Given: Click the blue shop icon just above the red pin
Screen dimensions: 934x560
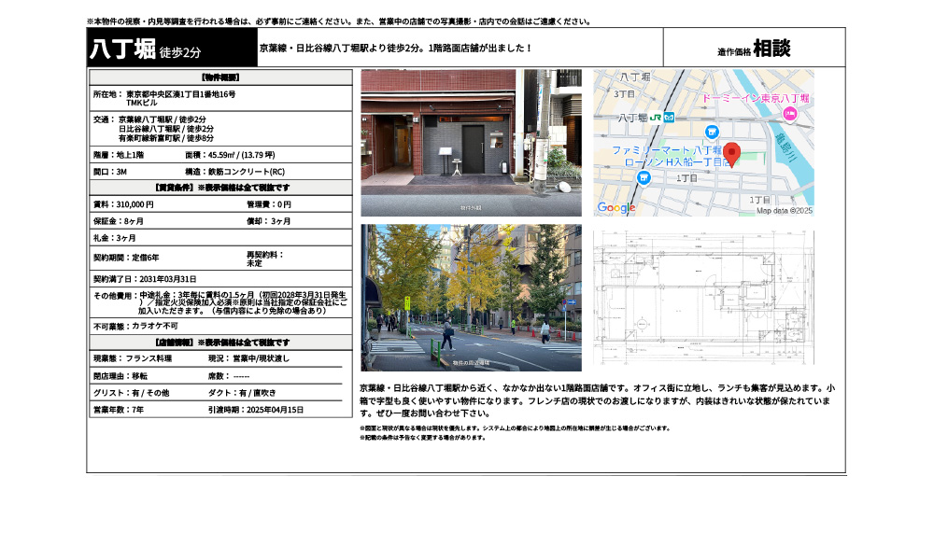Looking at the screenshot, I should click(x=713, y=132).
